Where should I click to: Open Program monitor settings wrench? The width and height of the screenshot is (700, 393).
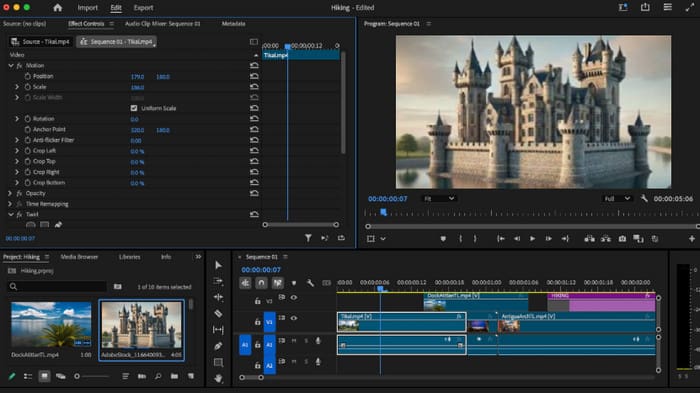(644, 198)
